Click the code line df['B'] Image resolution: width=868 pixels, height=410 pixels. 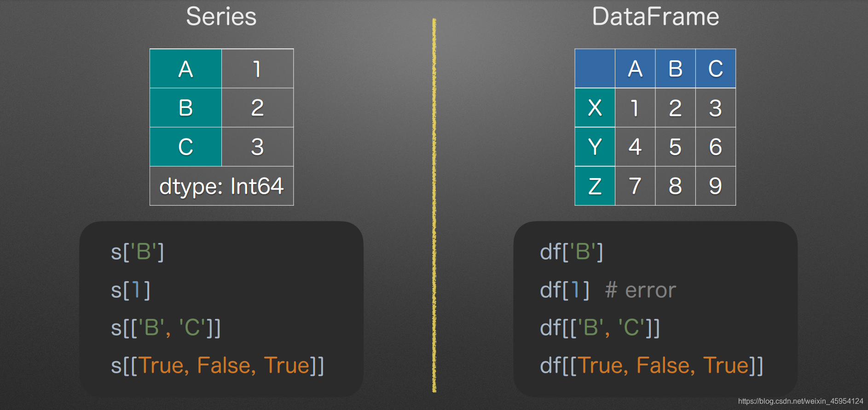[x=572, y=252]
